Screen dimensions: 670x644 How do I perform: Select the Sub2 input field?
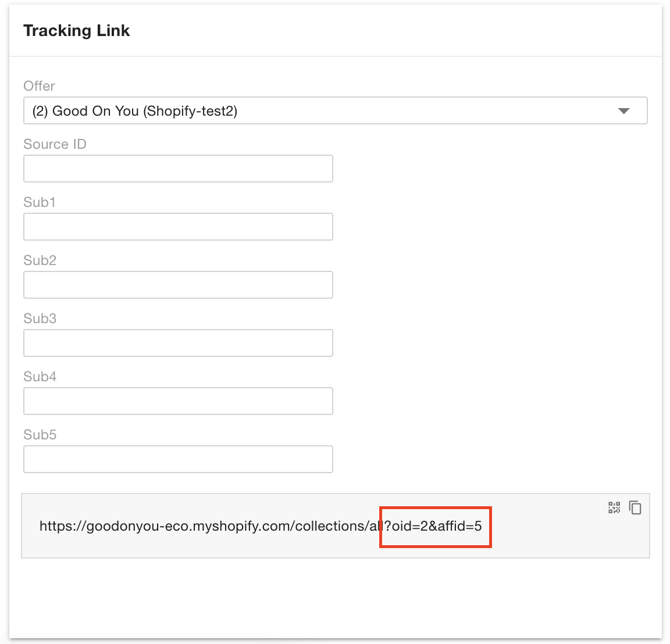coord(178,285)
